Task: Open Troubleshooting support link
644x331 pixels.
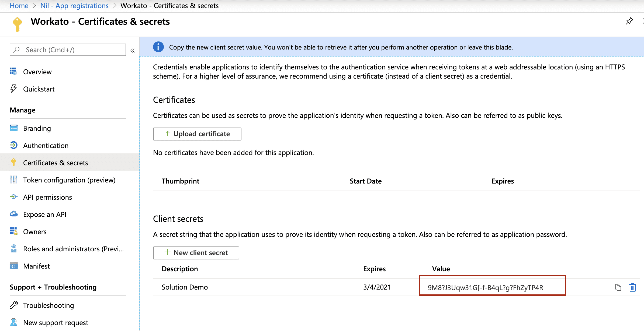Action: click(x=47, y=305)
